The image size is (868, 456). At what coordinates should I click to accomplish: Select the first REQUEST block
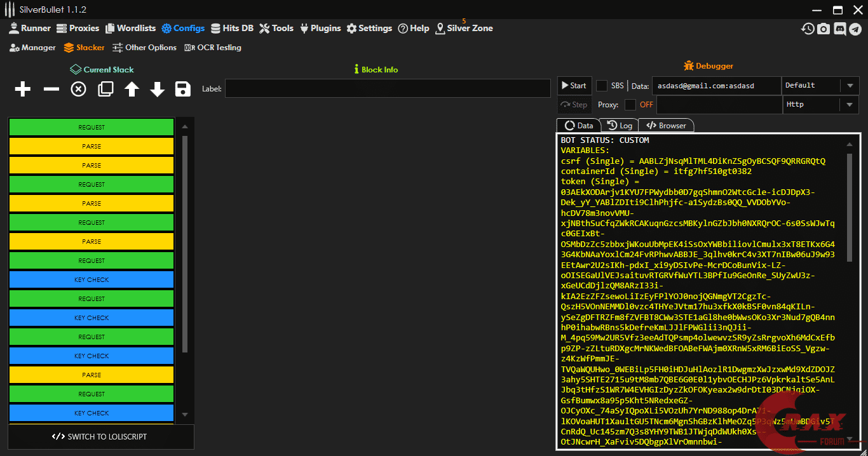[x=92, y=128]
